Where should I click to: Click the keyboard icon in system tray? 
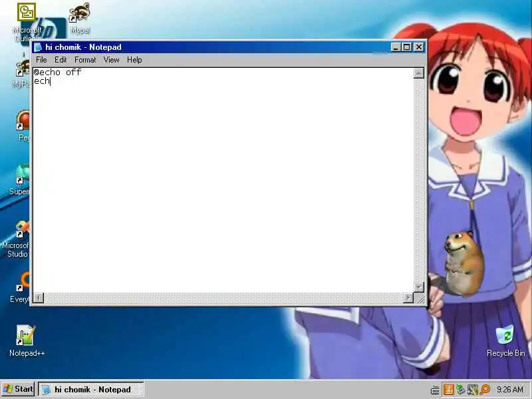click(x=436, y=390)
